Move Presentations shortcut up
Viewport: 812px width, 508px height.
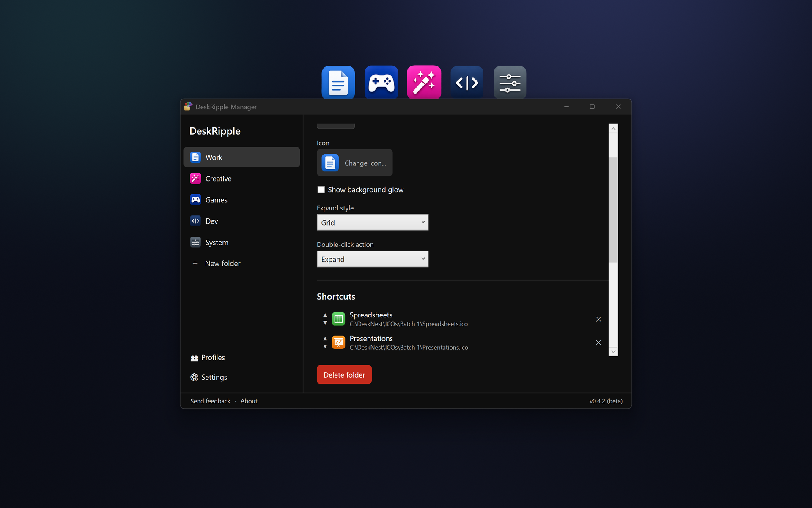tap(325, 339)
